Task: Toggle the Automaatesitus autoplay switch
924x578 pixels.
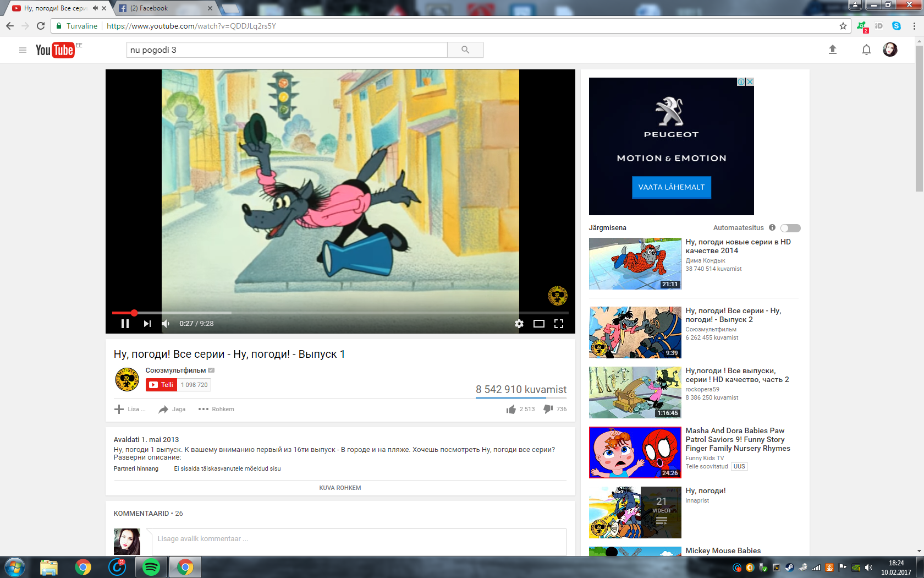Action: coord(790,228)
